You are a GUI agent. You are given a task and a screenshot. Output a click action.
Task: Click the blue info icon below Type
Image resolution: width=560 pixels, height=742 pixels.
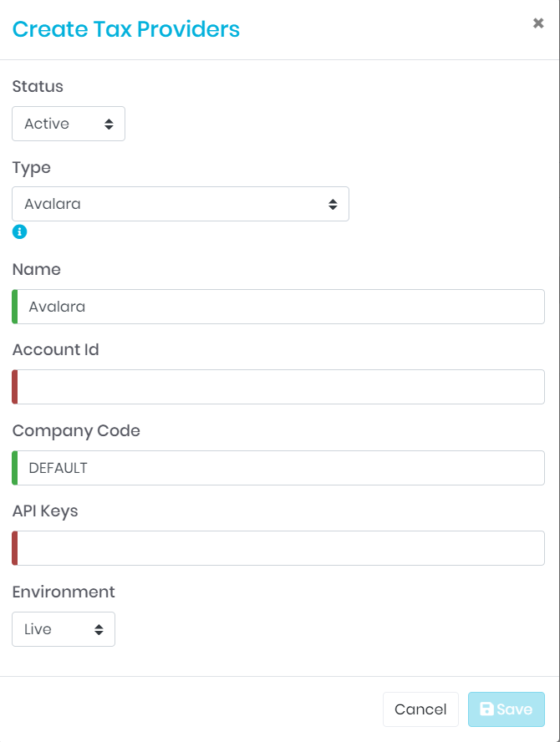[19, 231]
